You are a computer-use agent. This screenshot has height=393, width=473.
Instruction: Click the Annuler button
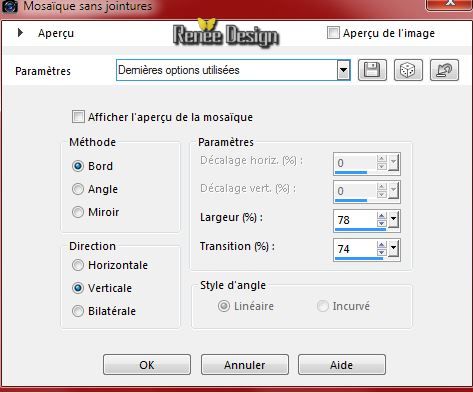(245, 365)
